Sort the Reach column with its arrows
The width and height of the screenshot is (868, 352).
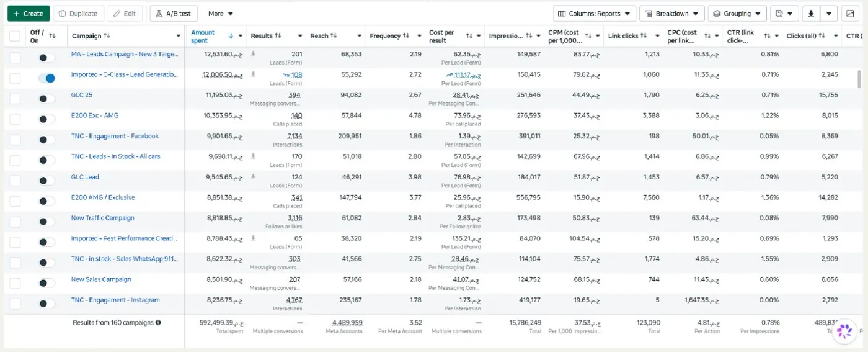(334, 36)
